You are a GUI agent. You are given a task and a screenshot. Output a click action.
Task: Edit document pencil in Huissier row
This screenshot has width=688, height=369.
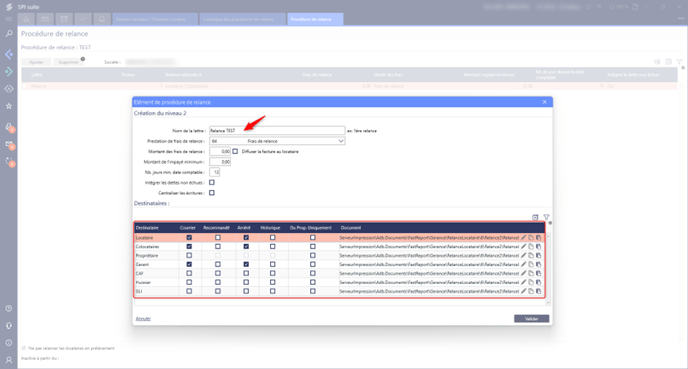click(x=523, y=282)
